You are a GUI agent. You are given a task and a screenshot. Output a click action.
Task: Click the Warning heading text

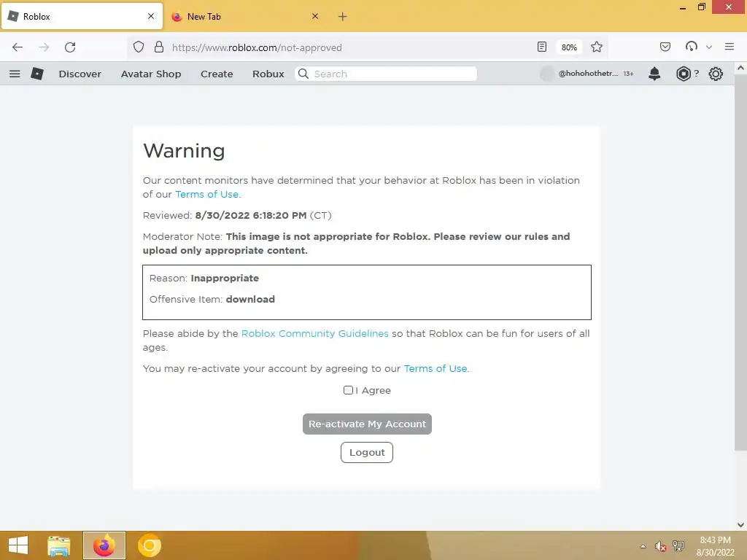tap(184, 151)
